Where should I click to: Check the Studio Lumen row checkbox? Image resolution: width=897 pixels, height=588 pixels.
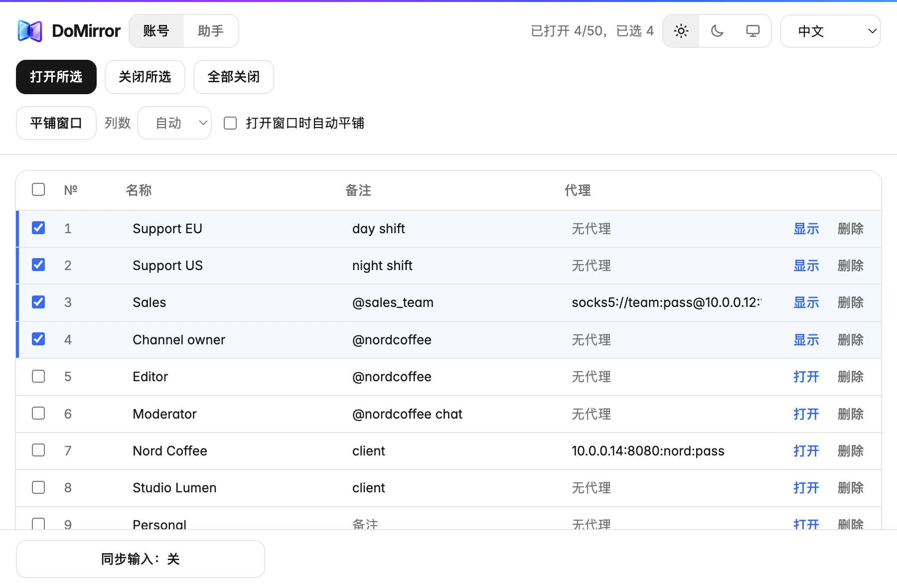[38, 487]
